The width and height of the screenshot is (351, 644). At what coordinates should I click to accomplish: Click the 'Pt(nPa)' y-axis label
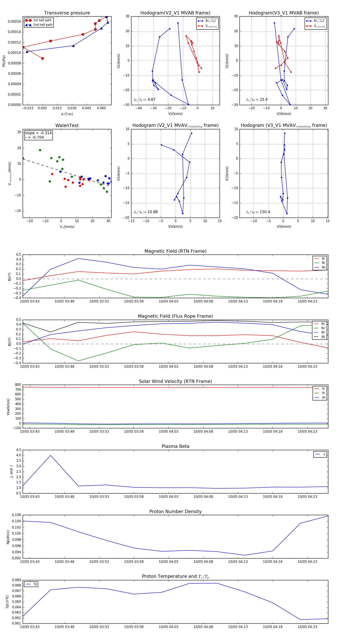coord(4,61)
